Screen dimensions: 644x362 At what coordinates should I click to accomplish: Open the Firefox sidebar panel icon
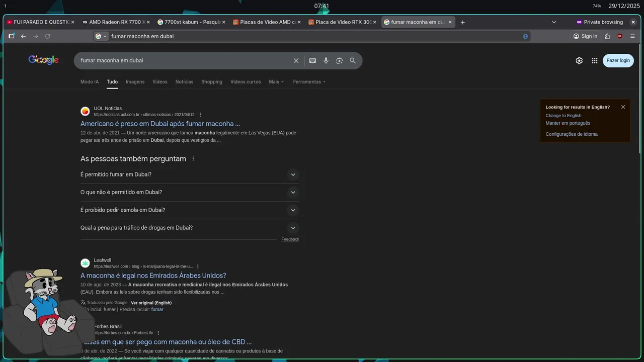(x=12, y=36)
